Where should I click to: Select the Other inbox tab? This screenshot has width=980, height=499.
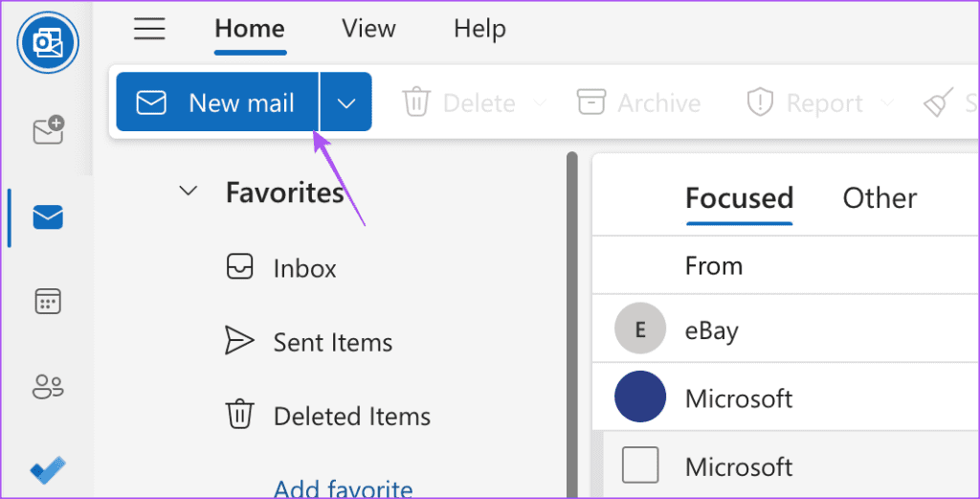click(x=880, y=198)
